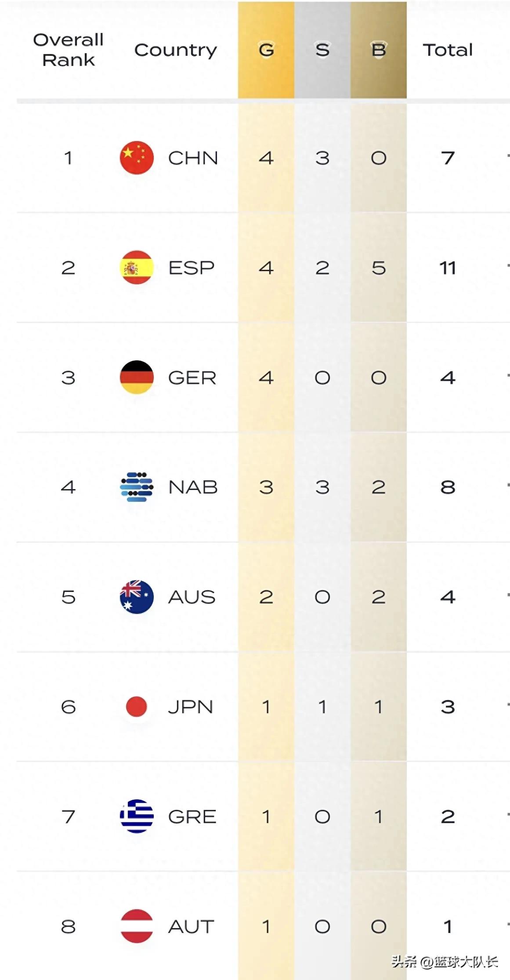Click the Country column header
Screen dimensions: 510x980
(x=176, y=50)
